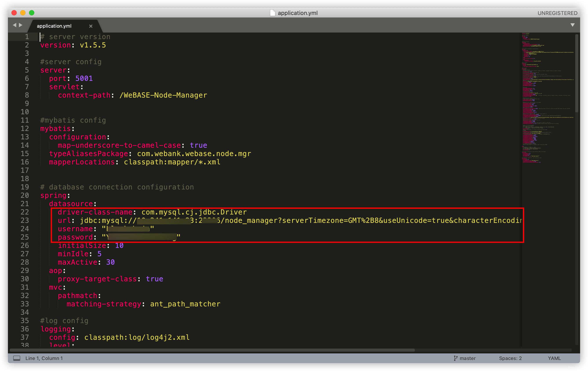Click the '#mybatis config' comment

point(73,120)
